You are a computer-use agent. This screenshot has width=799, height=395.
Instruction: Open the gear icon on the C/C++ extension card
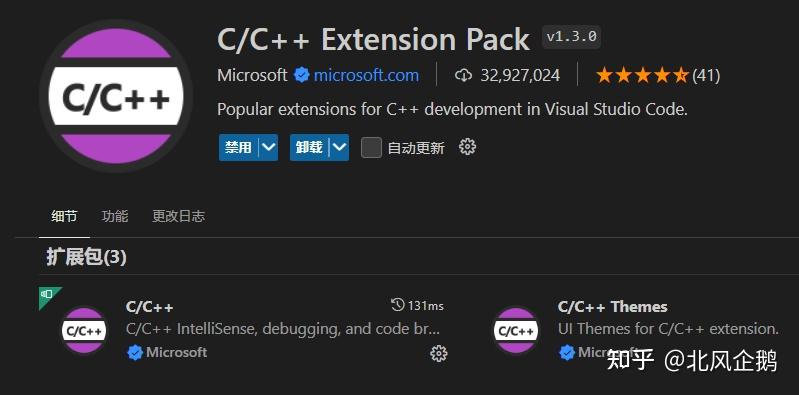(x=439, y=353)
